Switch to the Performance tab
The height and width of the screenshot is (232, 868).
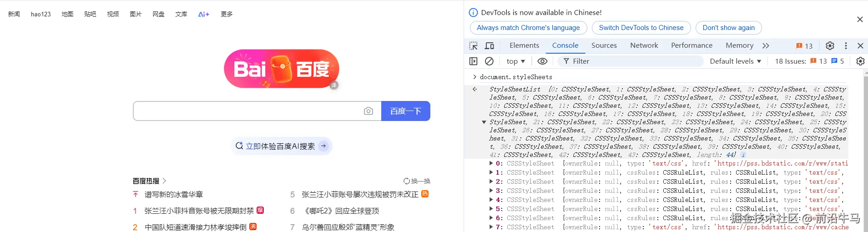point(691,45)
